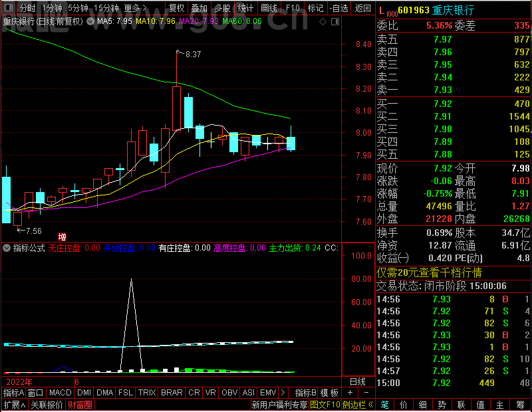532x412 pixels.
Task: Select the 值 value tab
Action: pyautogui.click(x=481, y=405)
